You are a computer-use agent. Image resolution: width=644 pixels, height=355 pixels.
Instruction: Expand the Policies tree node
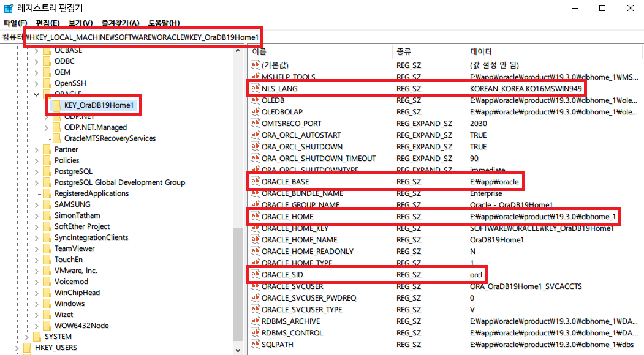pos(37,160)
